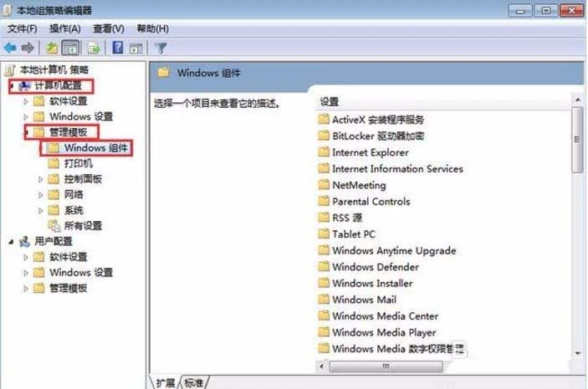Select 网络 in the tree
This screenshot has height=389, width=588.
click(x=74, y=194)
